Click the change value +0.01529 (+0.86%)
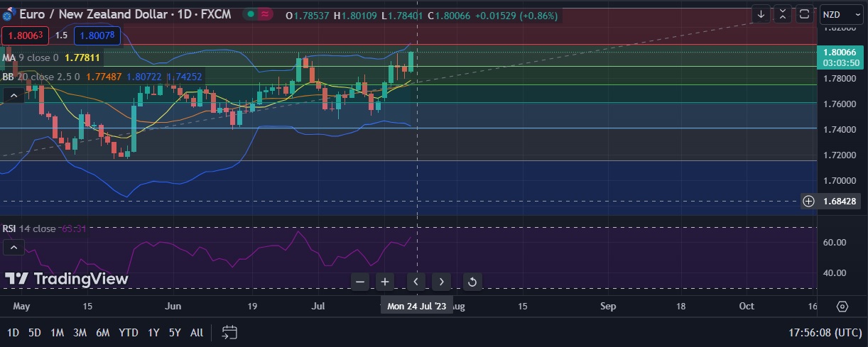 (x=516, y=15)
